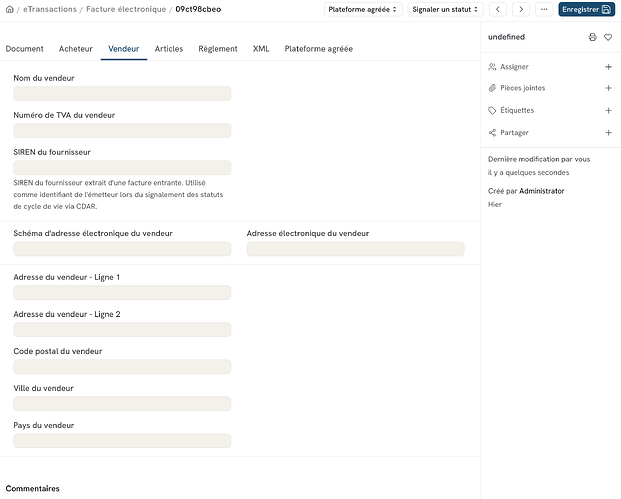This screenshot has width=621, height=499.
Task: Click the Assigner sidebar label
Action: coord(514,67)
